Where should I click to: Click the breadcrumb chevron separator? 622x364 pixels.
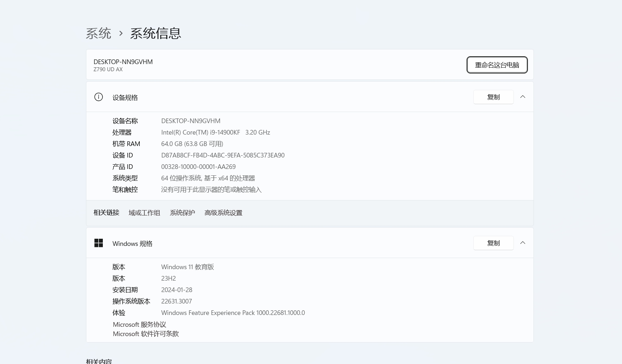pyautogui.click(x=121, y=34)
